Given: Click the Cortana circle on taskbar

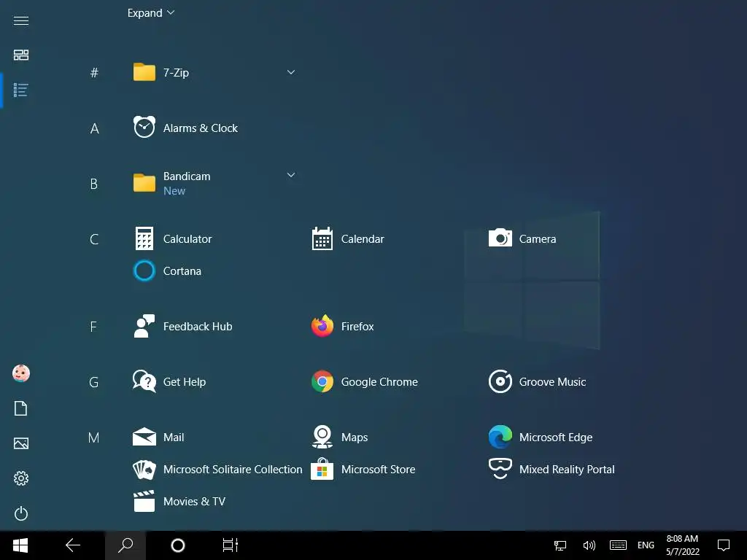Looking at the screenshot, I should pos(178,545).
